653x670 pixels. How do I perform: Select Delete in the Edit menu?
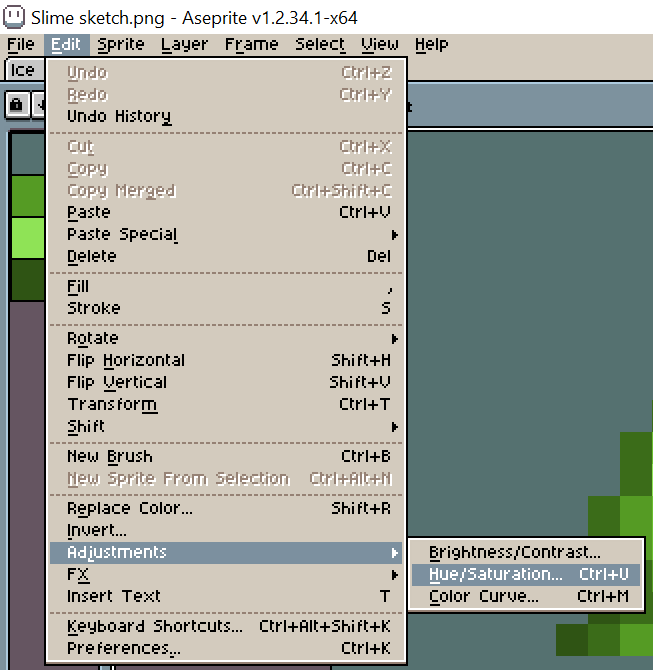[x=226, y=256]
